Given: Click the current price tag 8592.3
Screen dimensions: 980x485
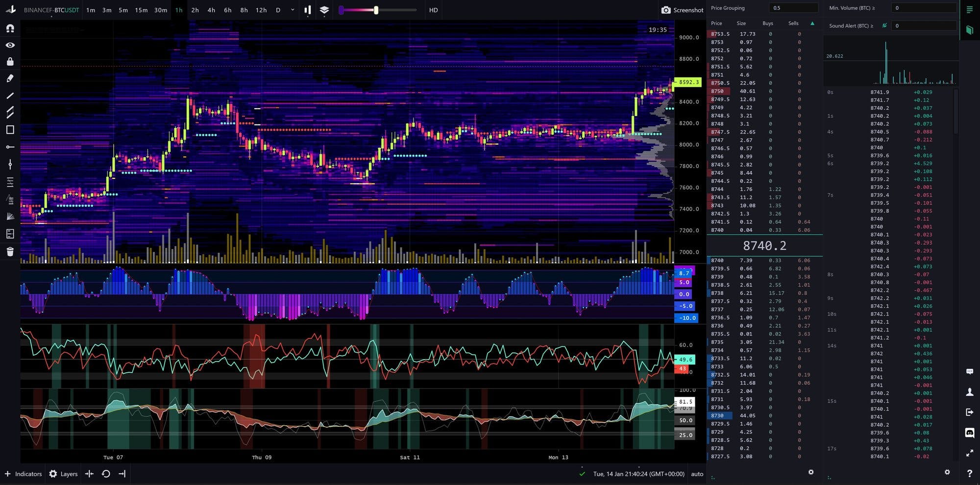Looking at the screenshot, I should 688,82.
